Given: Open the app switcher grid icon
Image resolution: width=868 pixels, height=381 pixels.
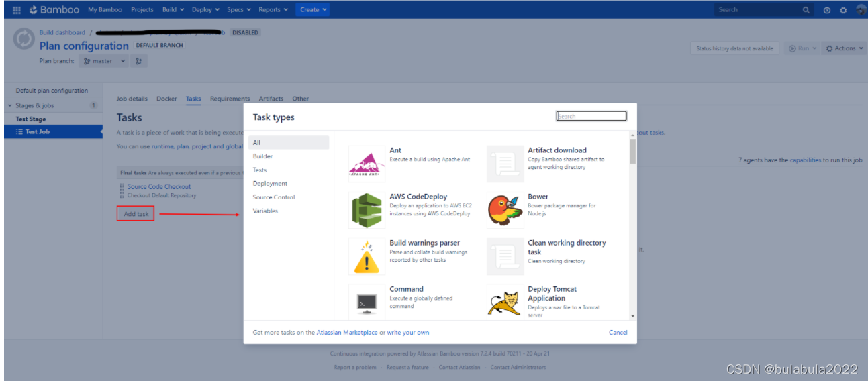Looking at the screenshot, I should (x=17, y=10).
